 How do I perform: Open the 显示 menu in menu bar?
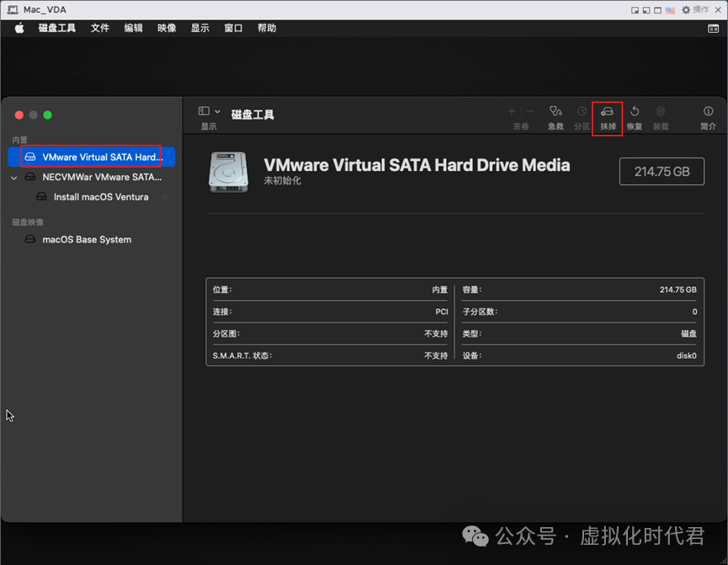[200, 28]
